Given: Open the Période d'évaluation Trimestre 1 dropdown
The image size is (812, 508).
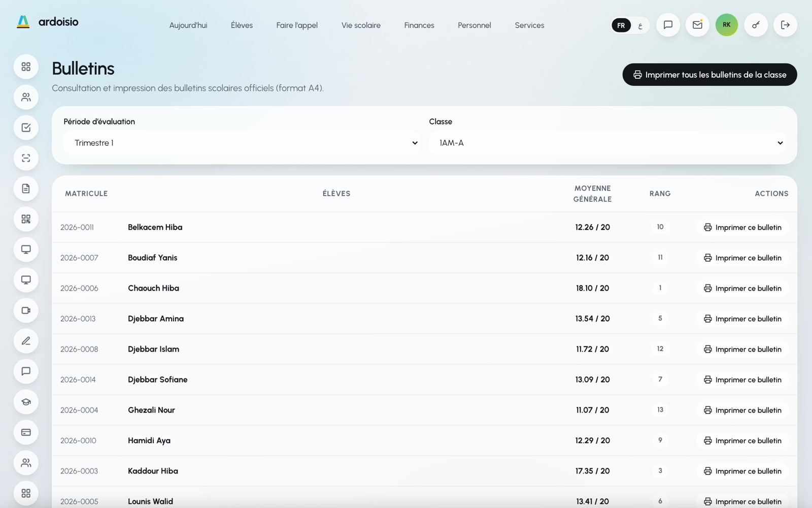Looking at the screenshot, I should pos(242,143).
